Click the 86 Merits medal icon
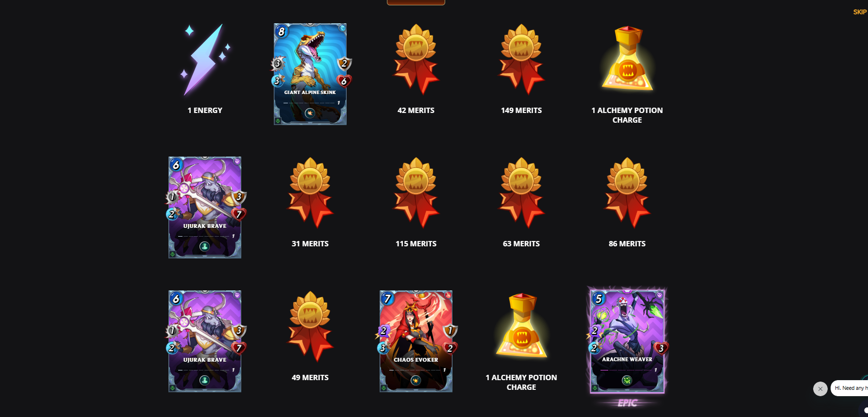The image size is (868, 417). click(627, 192)
